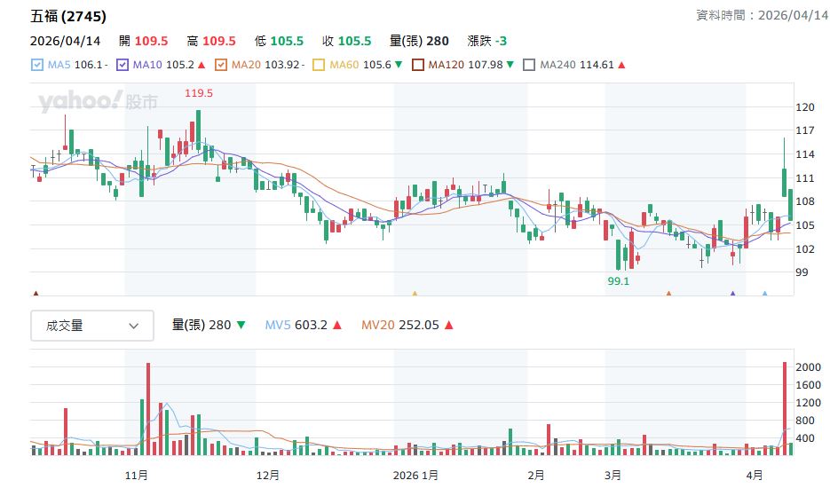This screenshot has height=504, width=830.
Task: Click the 五福 (2745) stock title
Action: 68,17
